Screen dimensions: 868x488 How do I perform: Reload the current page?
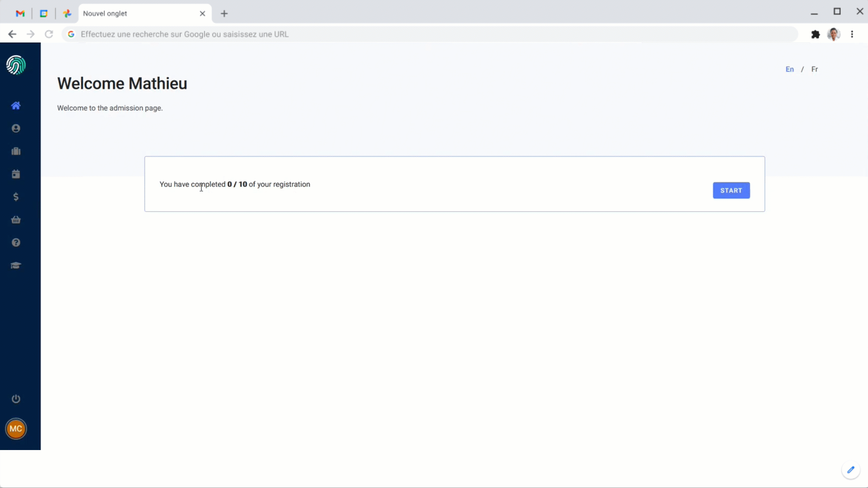point(49,34)
